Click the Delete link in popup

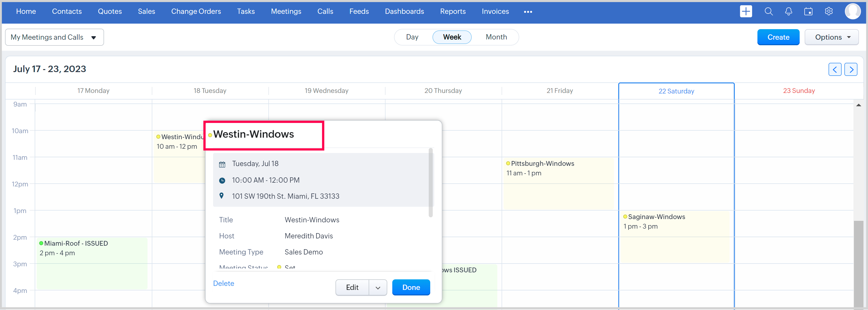[x=223, y=283]
